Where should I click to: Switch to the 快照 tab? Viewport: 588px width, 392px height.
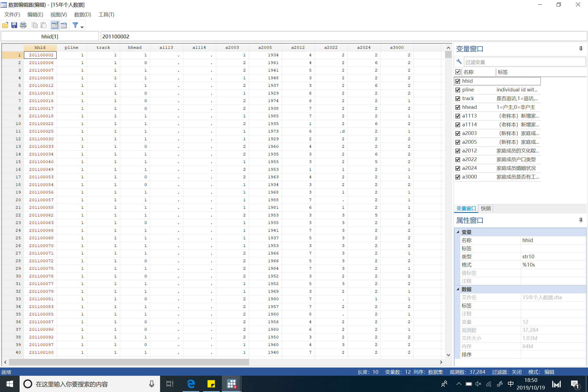pos(486,209)
